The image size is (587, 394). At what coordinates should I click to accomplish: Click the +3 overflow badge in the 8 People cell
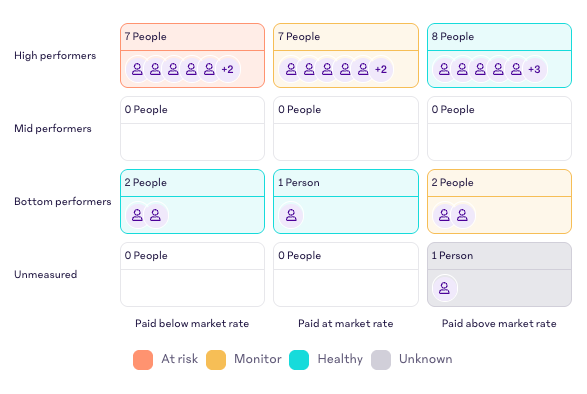(x=534, y=69)
